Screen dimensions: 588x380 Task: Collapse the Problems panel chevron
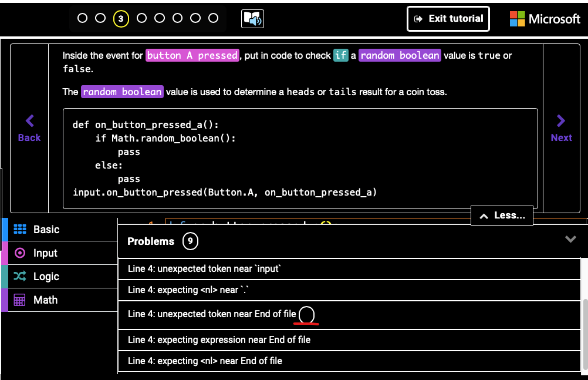(570, 239)
